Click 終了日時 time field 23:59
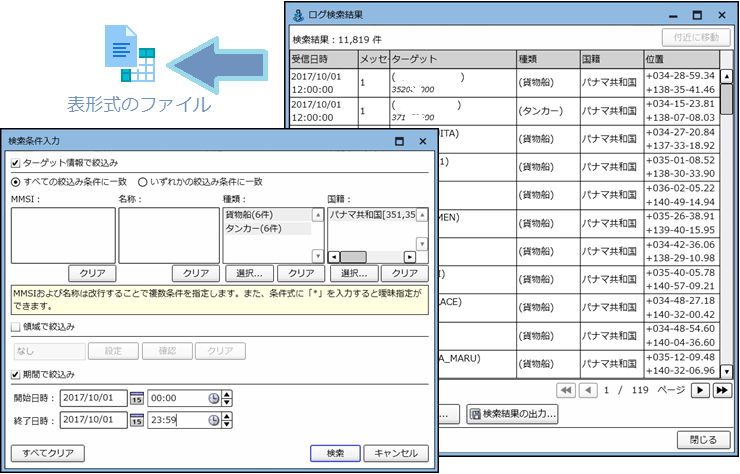Screen dimensions: 740x474 177,420
